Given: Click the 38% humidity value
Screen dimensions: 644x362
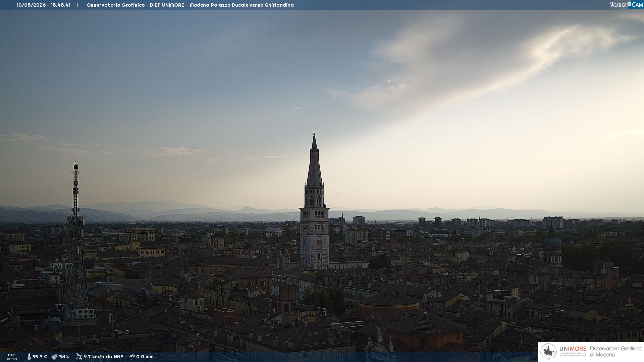Looking at the screenshot, I should tap(64, 357).
